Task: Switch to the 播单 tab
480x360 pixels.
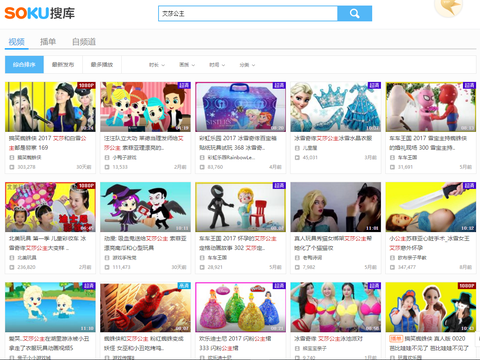Action: point(48,42)
